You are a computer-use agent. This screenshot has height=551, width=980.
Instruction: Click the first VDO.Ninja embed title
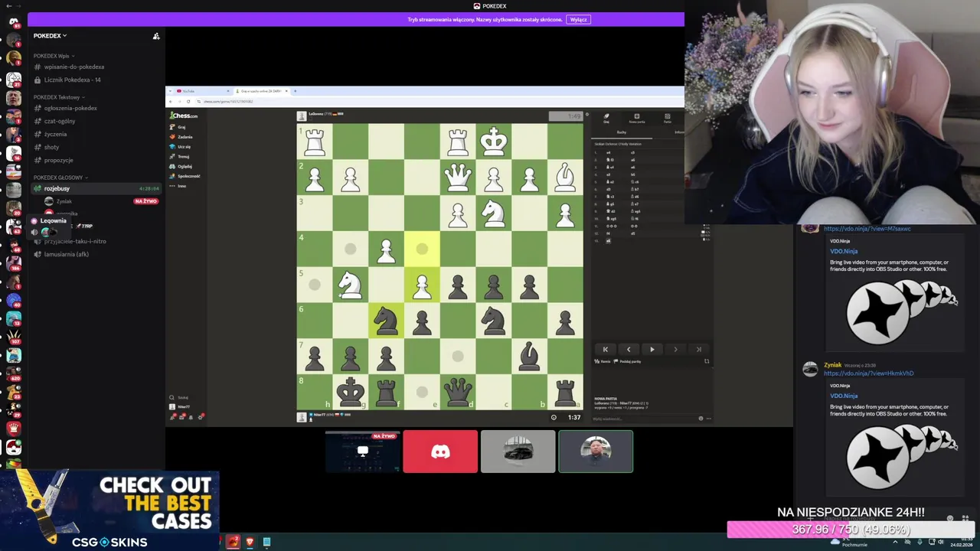coord(844,251)
